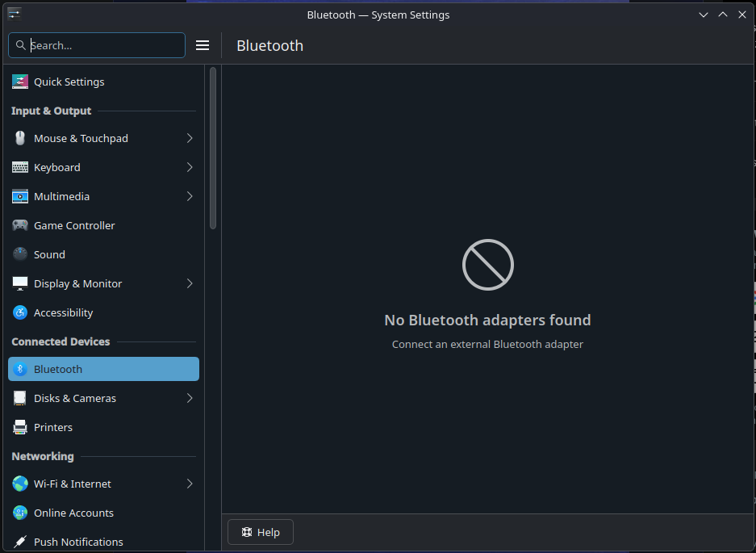Click the Sound speaker icon

[x=20, y=254]
